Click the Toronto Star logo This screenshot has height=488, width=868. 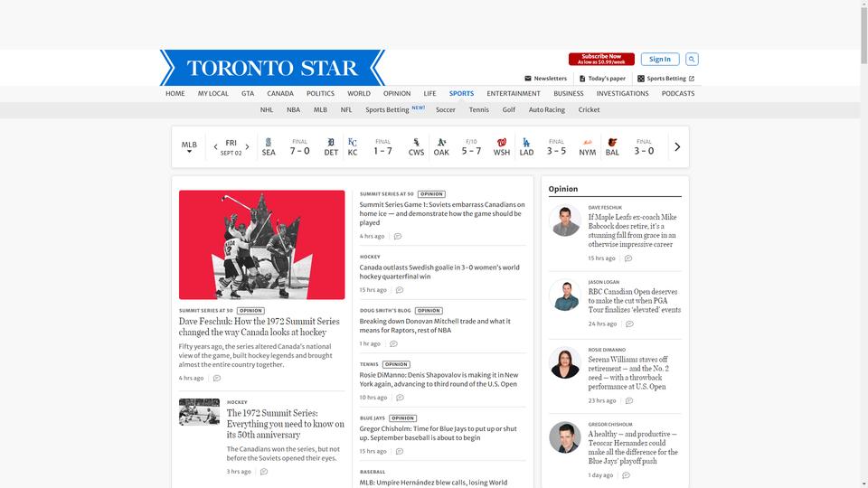(x=272, y=68)
